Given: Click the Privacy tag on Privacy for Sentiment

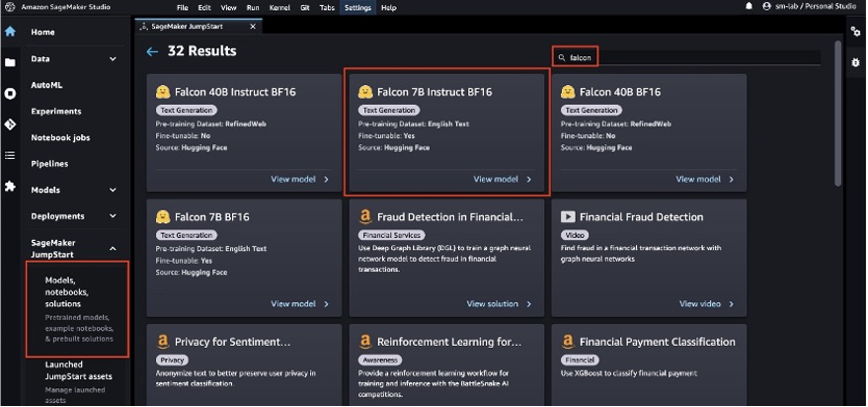Looking at the screenshot, I should 172,360.
